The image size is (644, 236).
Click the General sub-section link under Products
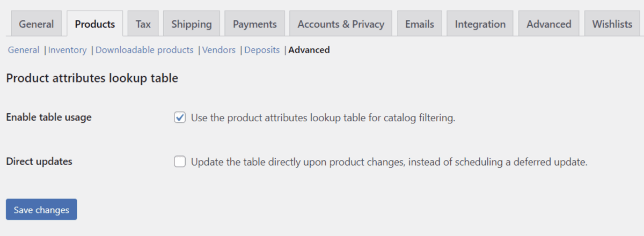24,50
